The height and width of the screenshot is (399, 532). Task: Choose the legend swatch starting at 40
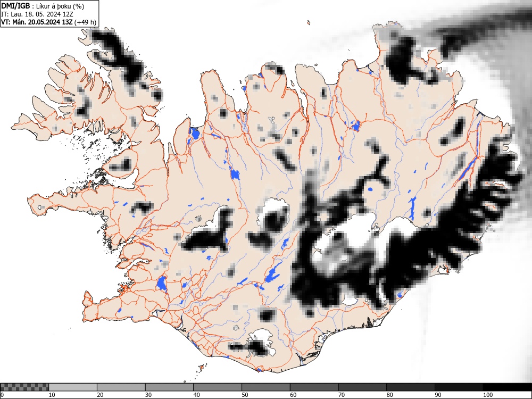218,387
